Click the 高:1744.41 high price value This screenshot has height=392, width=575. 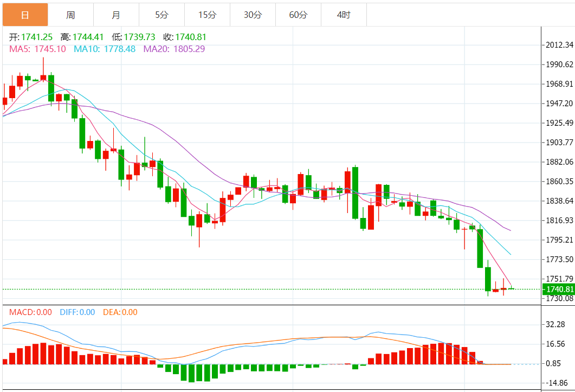point(82,37)
